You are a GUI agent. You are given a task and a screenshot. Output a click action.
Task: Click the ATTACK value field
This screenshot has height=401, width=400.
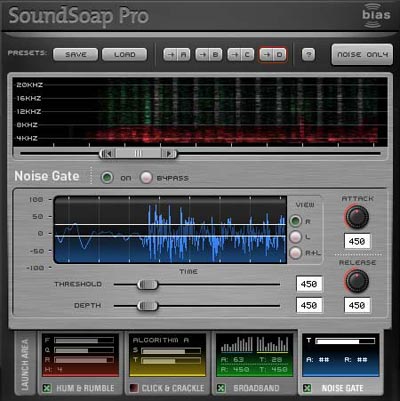point(357,241)
